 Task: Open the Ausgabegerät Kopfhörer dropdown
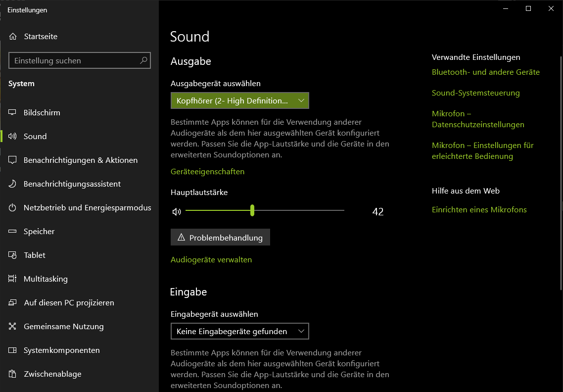239,101
